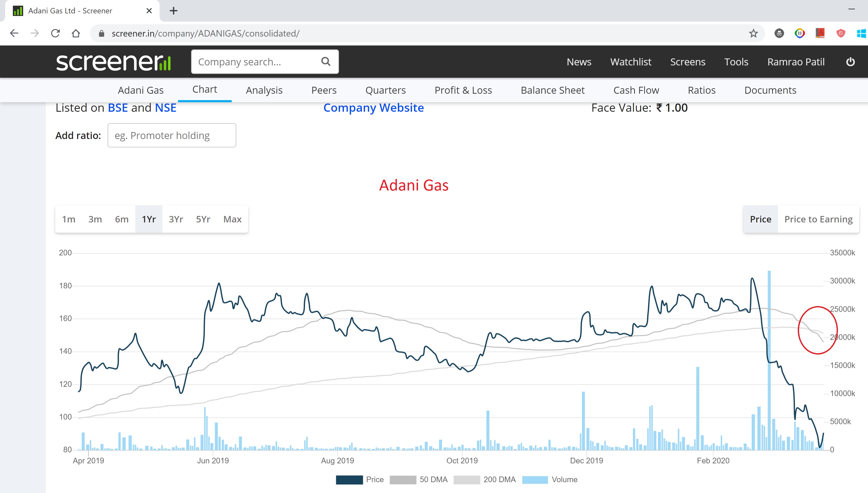Viewport: 868px width, 493px height.
Task: Navigate back in browser
Action: [14, 33]
